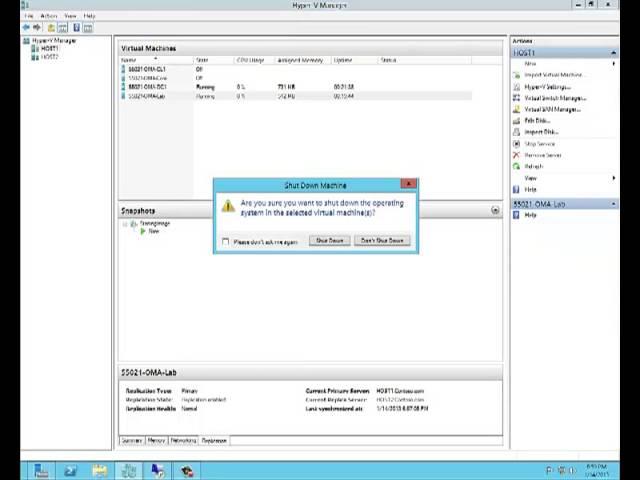This screenshot has height=480, width=640.
Task: Click the Refresh action icon
Action: 517,167
